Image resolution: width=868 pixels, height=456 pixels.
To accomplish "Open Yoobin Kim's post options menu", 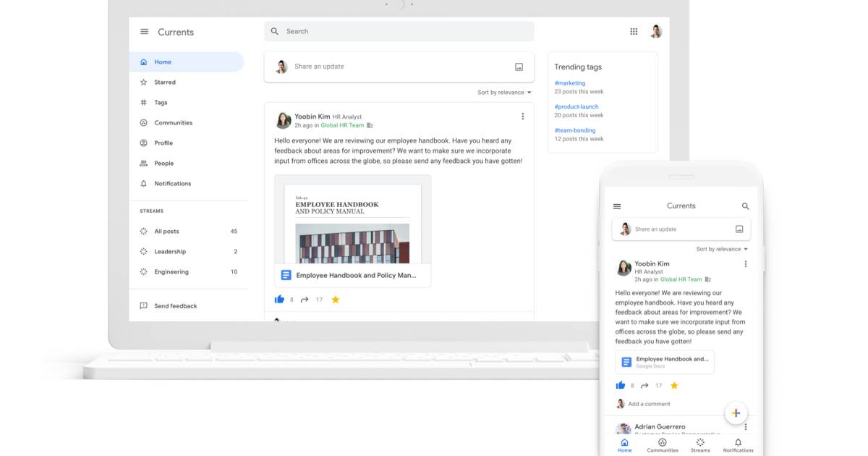I will (523, 116).
